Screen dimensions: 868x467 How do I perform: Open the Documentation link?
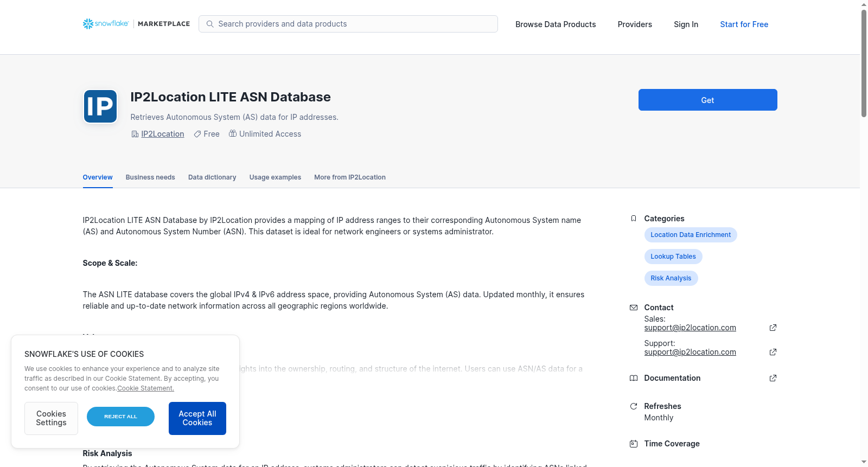pos(672,378)
